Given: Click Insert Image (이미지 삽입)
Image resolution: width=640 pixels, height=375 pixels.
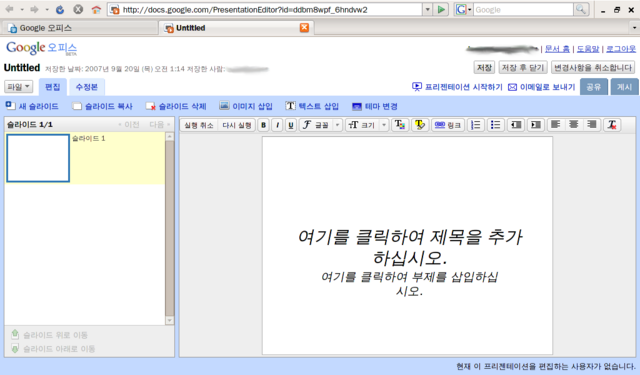Looking at the screenshot, I should 246,106.
